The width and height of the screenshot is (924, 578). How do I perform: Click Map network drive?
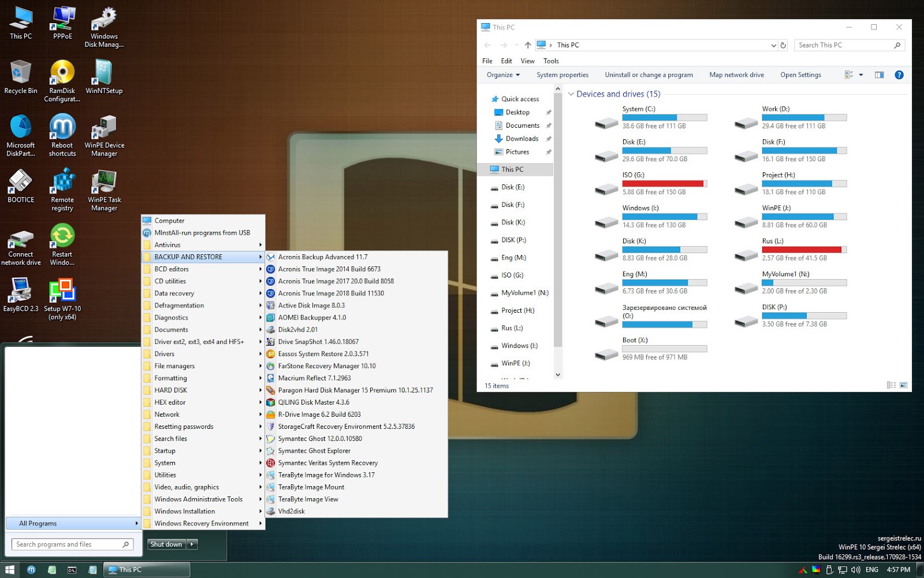(736, 75)
